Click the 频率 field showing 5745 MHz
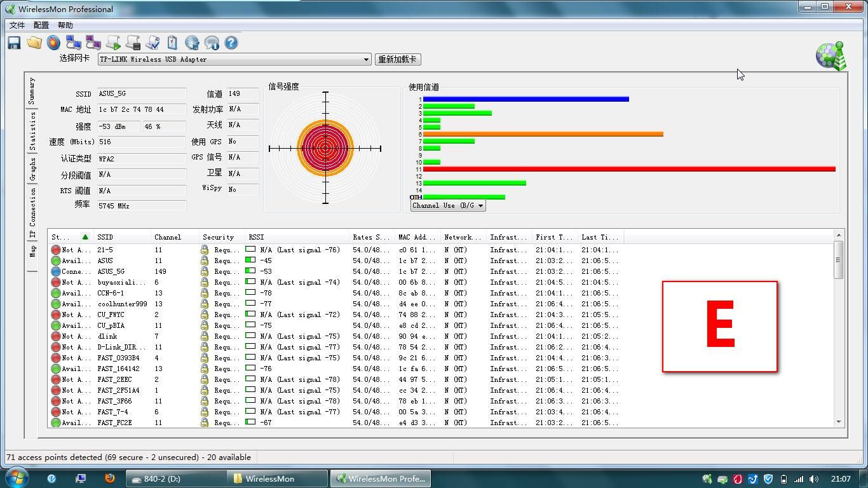The image size is (868, 488). [x=142, y=206]
